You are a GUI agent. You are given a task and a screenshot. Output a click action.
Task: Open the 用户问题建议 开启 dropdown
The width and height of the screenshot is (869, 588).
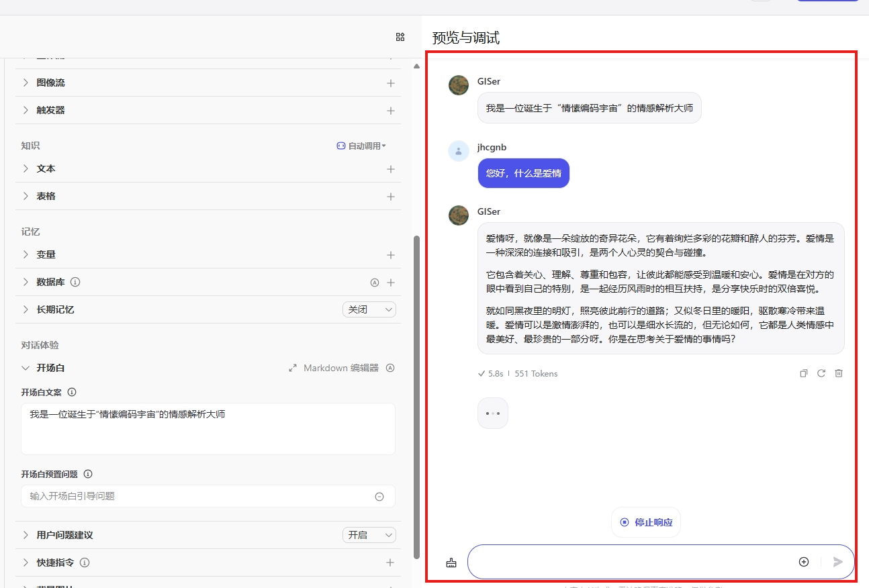[x=369, y=535]
